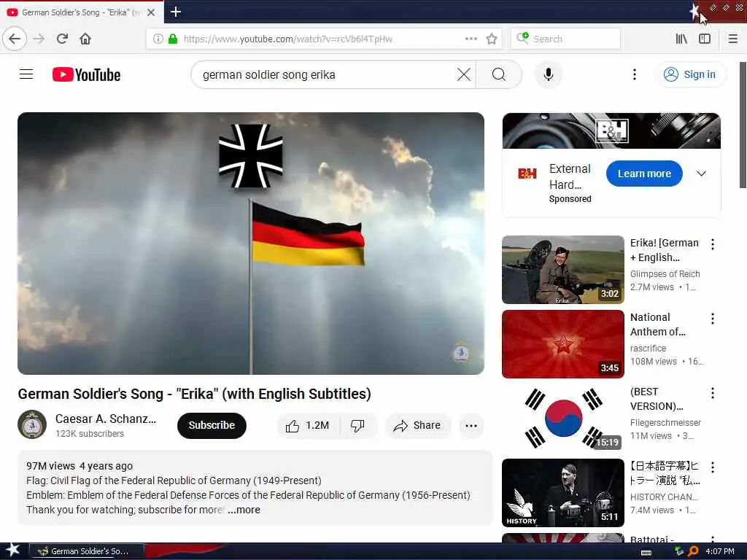Open the Caesar A. Schanz channel avatar
The image size is (747, 560).
tap(32, 424)
